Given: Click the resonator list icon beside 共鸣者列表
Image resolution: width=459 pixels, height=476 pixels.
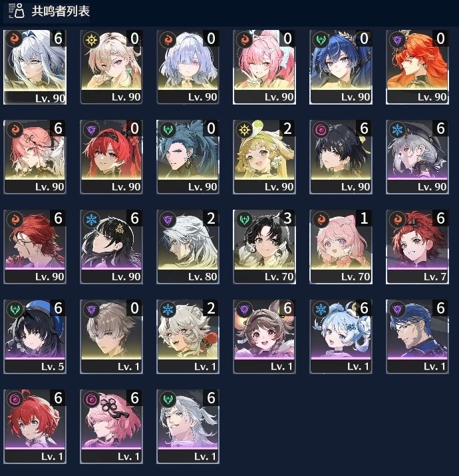Looking at the screenshot, I should pyautogui.click(x=16, y=11).
